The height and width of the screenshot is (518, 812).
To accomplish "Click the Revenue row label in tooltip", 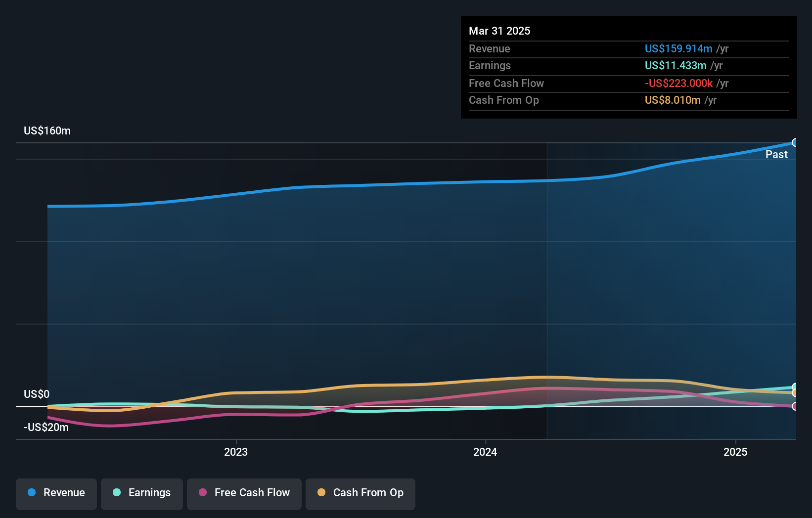I will pos(490,48).
